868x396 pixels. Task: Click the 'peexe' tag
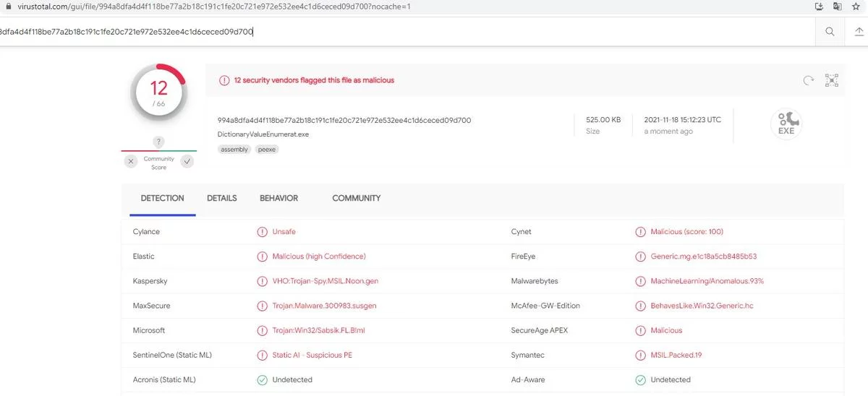267,150
